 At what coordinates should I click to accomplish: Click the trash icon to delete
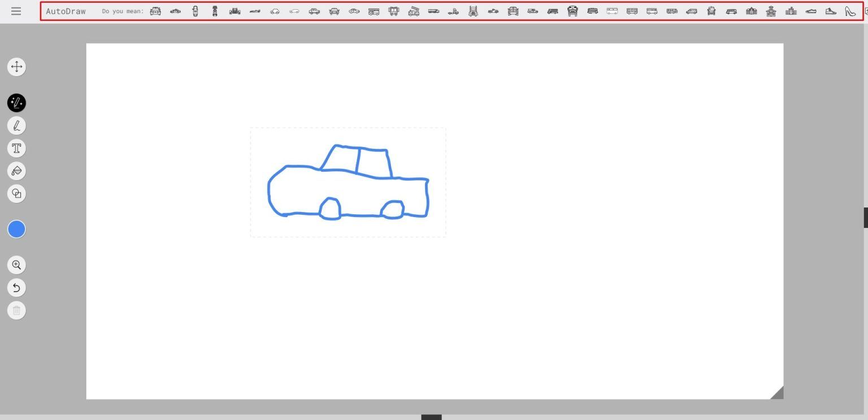pyautogui.click(x=16, y=310)
